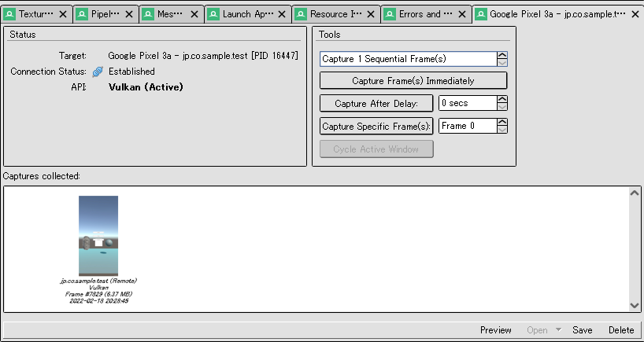
Task: Click the Texture Viewer tab icon
Action: coord(10,14)
